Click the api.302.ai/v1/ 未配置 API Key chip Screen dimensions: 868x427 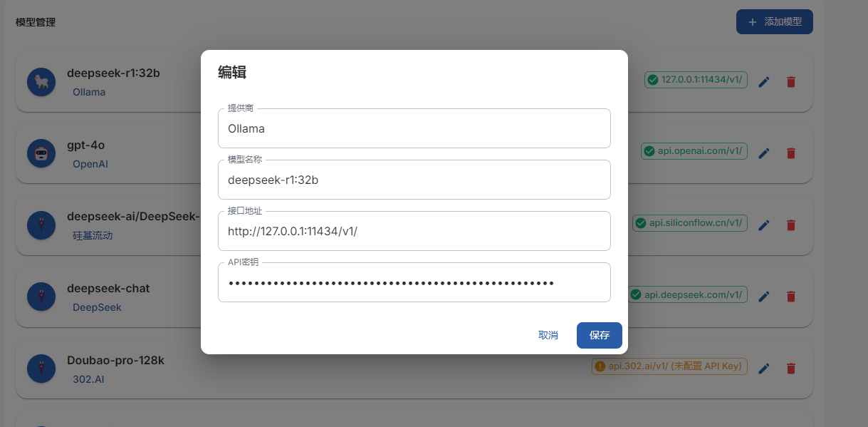pos(669,366)
